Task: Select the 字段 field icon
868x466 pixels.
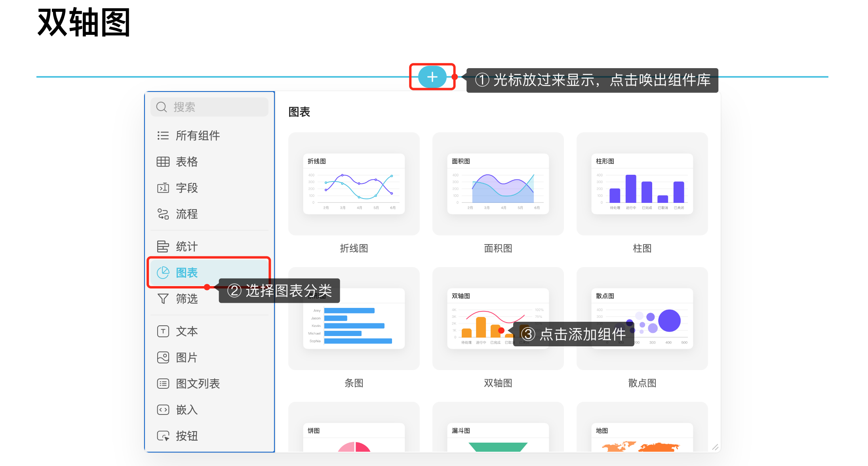Action: [x=163, y=188]
